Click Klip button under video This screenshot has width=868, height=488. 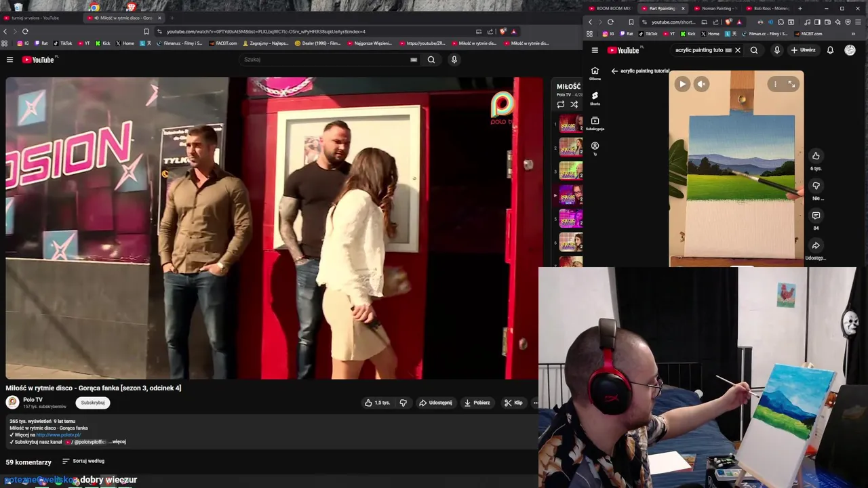[513, 403]
